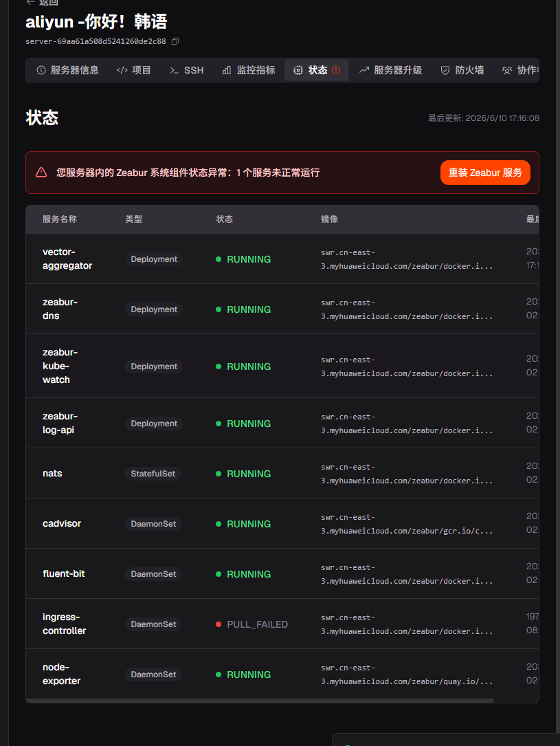Click the PULL_FAILED status of ingress-controller

click(x=252, y=624)
